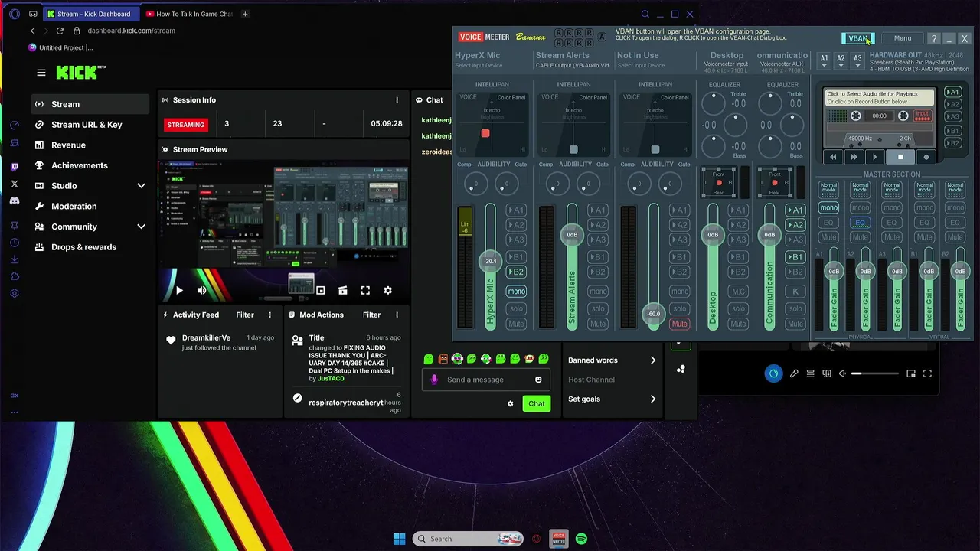Fast forward the Voicemeeter cassette recorder

tap(854, 157)
